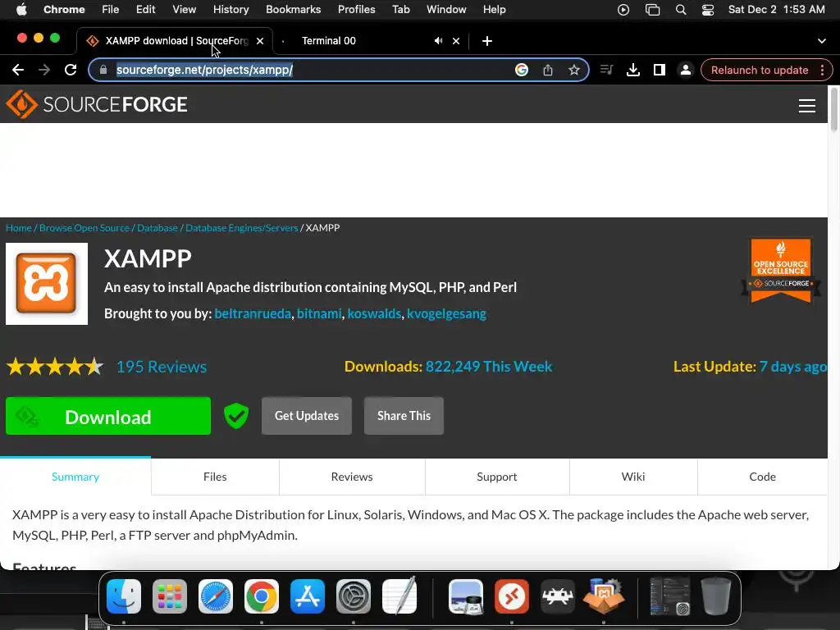Close the XAMPP download tab

pyautogui.click(x=260, y=41)
